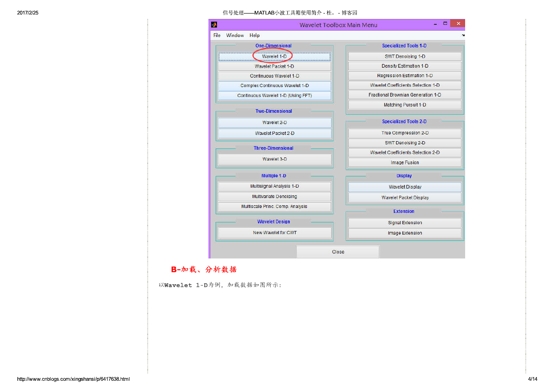This screenshot has width=554, height=392.
Task: Open Wavelet Coefficients Selection 2-D
Action: pos(405,152)
